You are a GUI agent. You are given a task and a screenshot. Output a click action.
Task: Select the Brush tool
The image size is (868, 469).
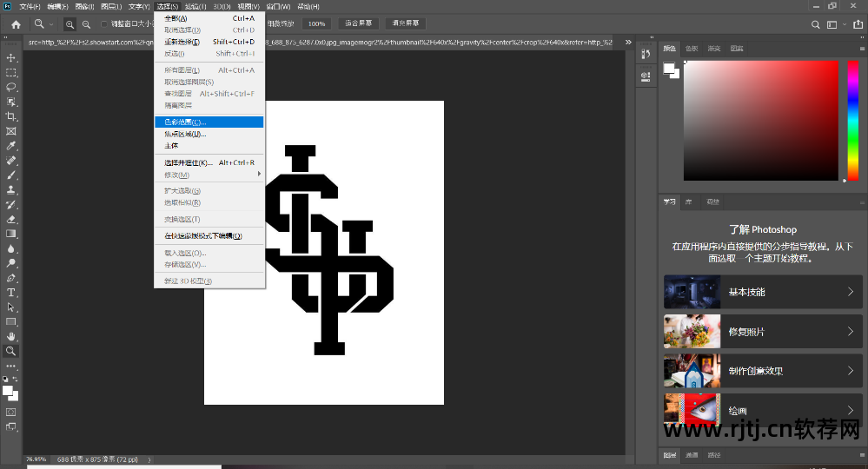11,175
